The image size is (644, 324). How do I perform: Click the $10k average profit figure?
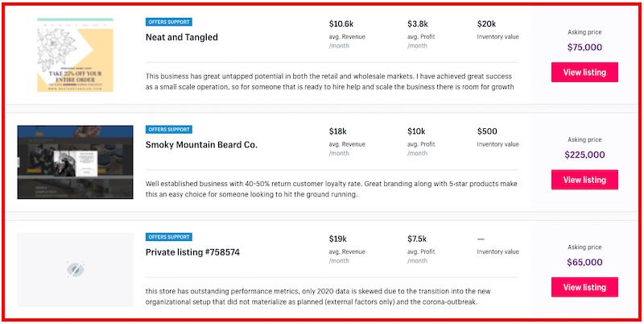(x=416, y=131)
